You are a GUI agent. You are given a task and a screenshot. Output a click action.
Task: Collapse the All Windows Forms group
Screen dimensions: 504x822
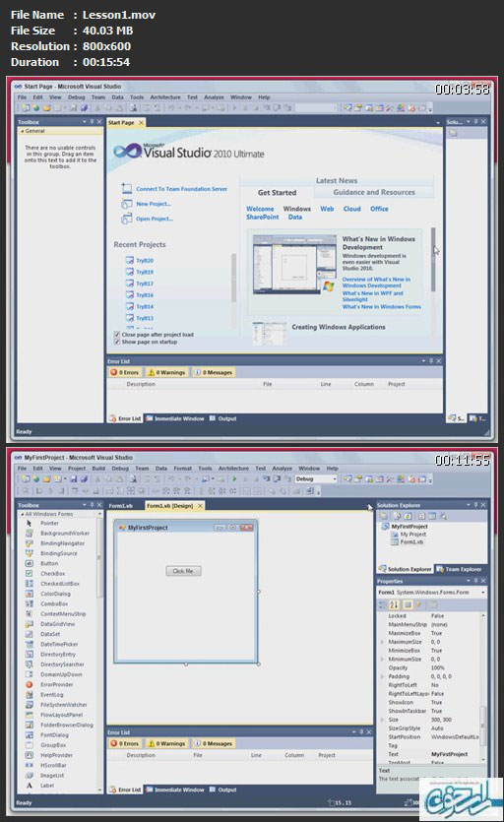click(x=23, y=514)
